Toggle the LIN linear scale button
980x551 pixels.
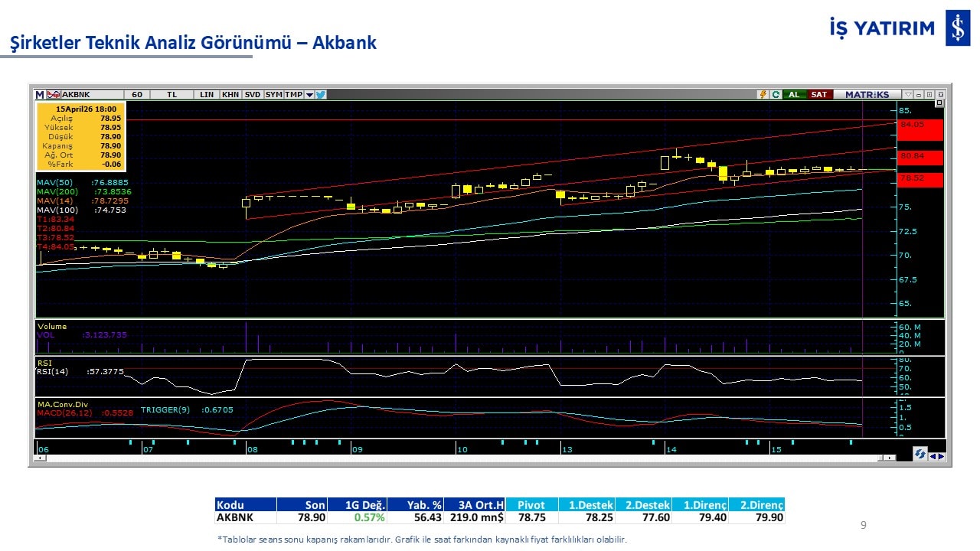[207, 95]
